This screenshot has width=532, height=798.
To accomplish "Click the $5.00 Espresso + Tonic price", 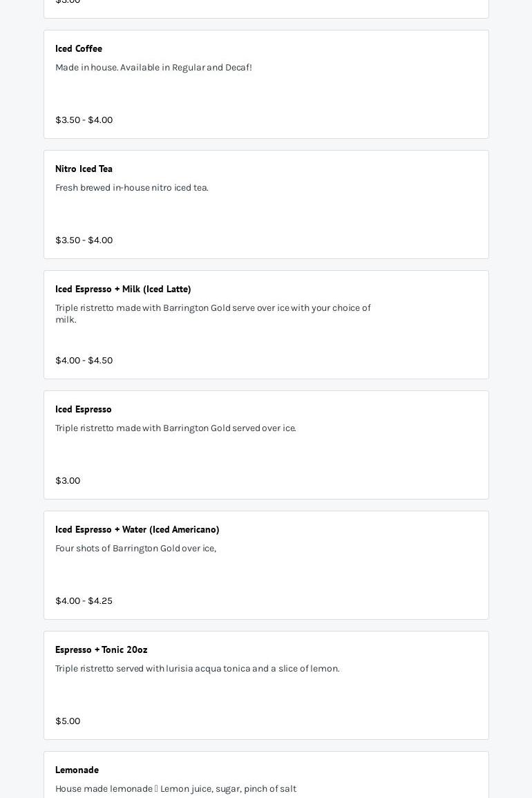I will 68,721.
